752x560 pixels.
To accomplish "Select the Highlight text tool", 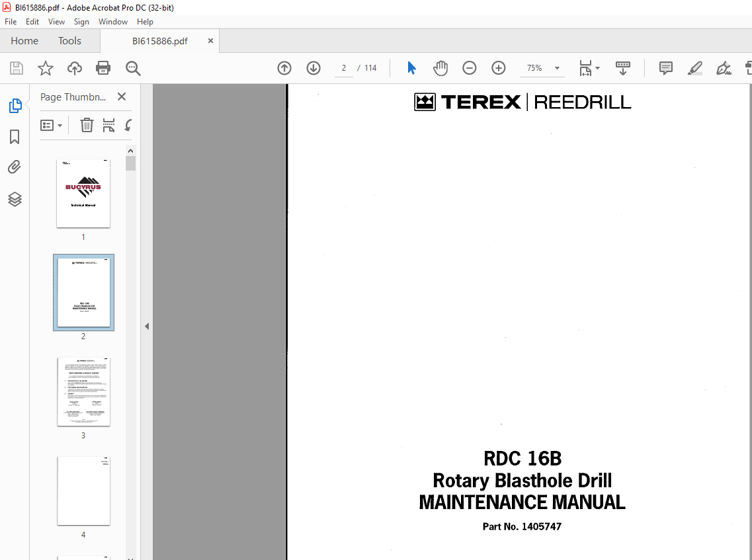I will pos(695,68).
